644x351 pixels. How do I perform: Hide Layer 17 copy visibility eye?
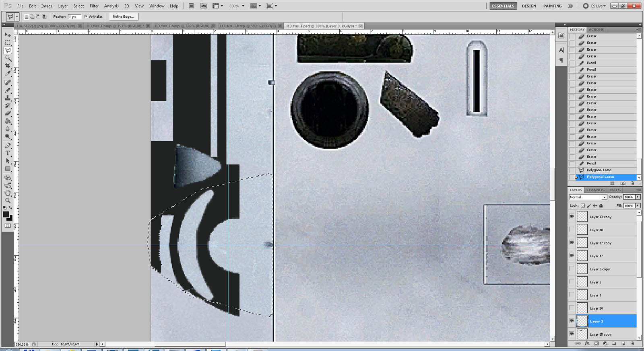point(572,242)
